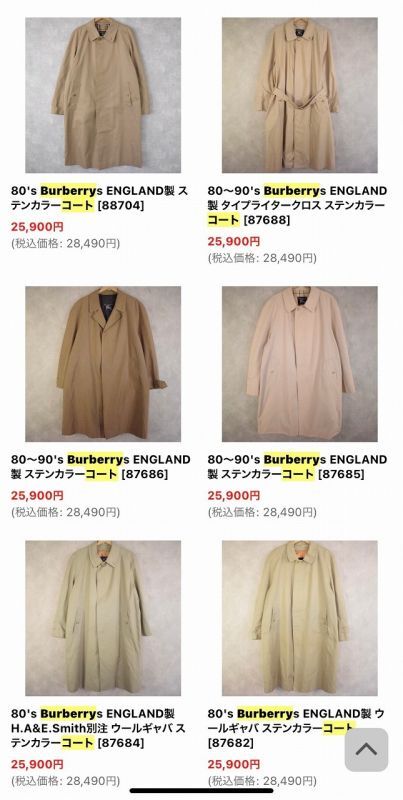Click the tax-included price under item 87682
Viewport: 403px width, 800px height.
click(262, 781)
